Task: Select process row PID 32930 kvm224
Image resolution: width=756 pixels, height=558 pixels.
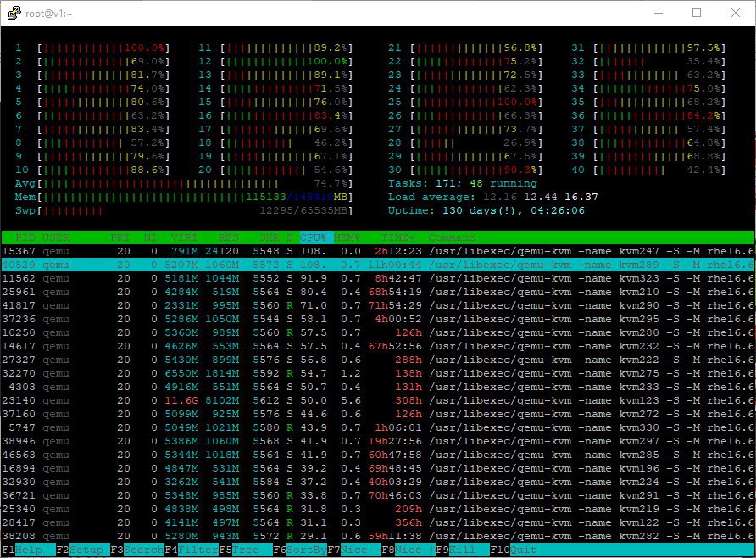Action: [x=378, y=482]
